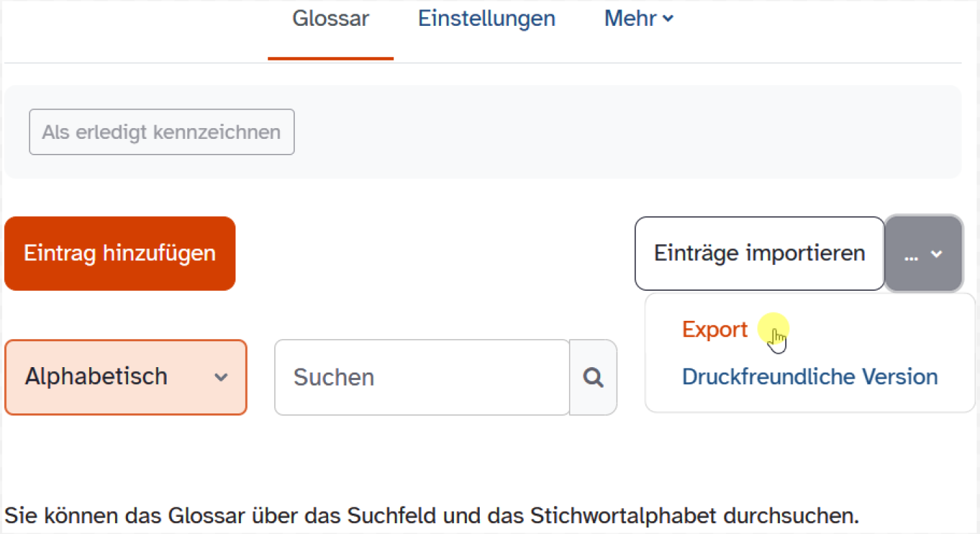Click the chevron on the grey ellipsis button
Image resolution: width=980 pixels, height=534 pixels.
pos(936,254)
